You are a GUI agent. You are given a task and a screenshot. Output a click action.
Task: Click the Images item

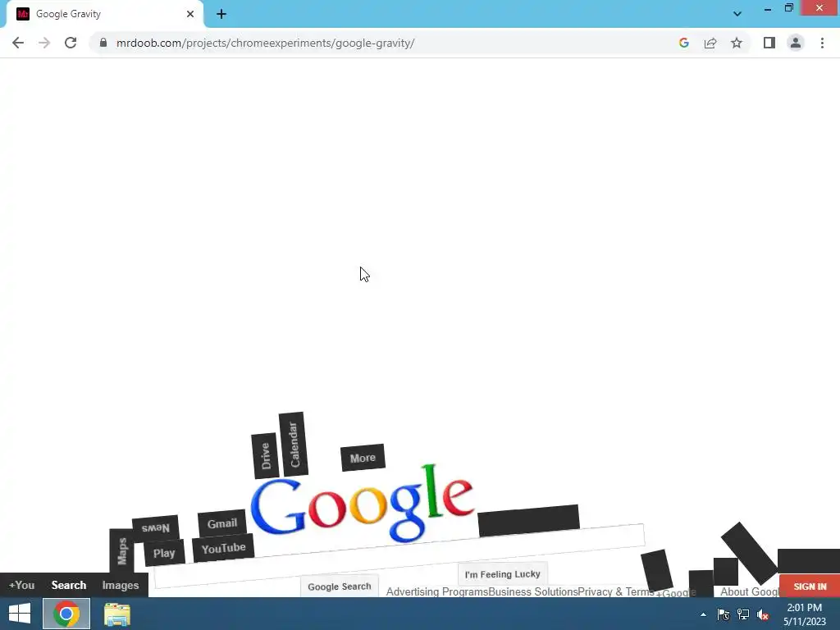121,585
